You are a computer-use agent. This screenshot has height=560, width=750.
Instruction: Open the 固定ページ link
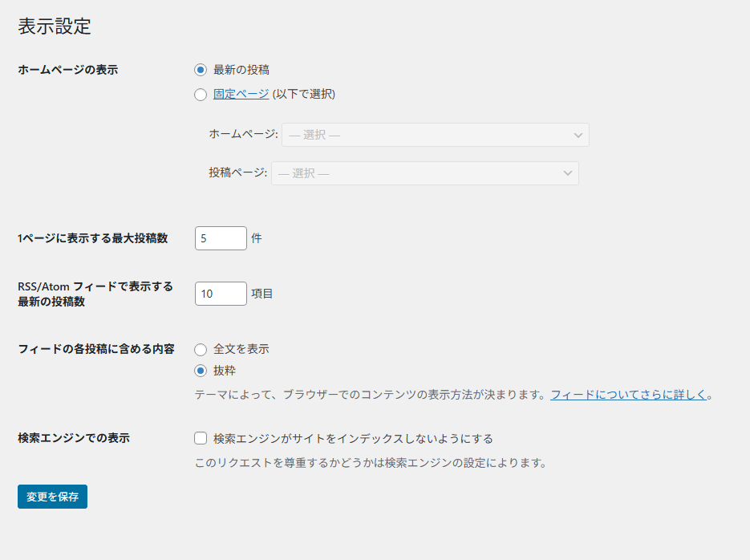click(x=241, y=94)
